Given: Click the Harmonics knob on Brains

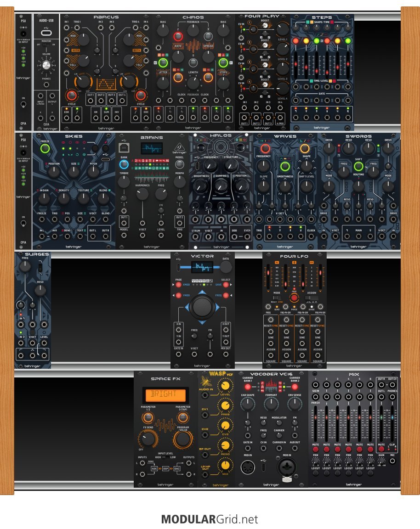Looking at the screenshot, I should pyautogui.click(x=142, y=194).
